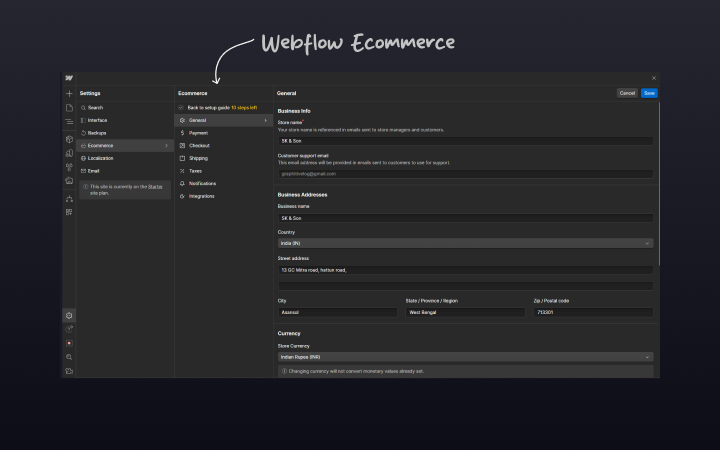Screen dimensions: 720x450
Task: Click the Street address first line field
Action: (466, 270)
